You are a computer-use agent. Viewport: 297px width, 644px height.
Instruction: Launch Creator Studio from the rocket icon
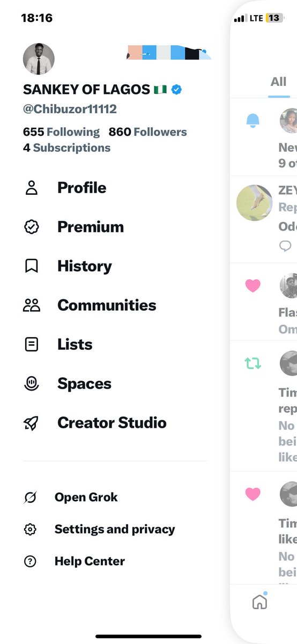32,423
